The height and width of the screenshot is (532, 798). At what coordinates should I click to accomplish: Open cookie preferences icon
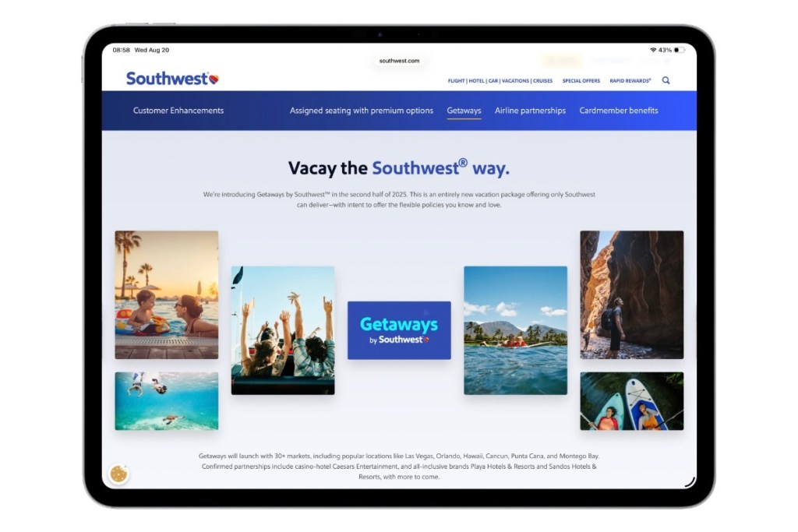(118, 473)
